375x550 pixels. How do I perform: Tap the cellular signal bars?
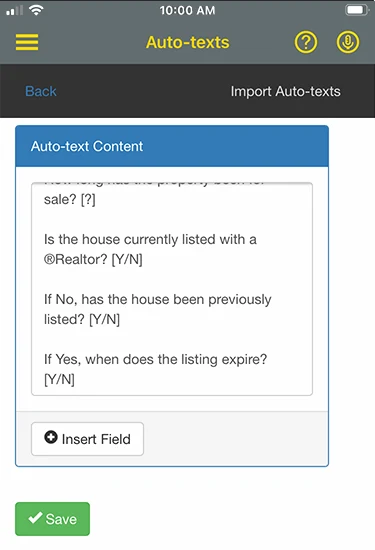[14, 11]
